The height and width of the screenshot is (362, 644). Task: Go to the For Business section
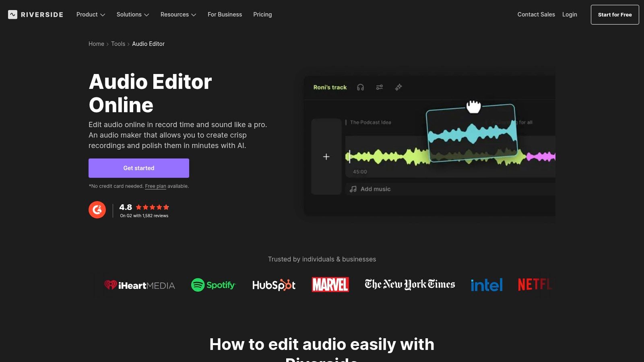point(225,14)
